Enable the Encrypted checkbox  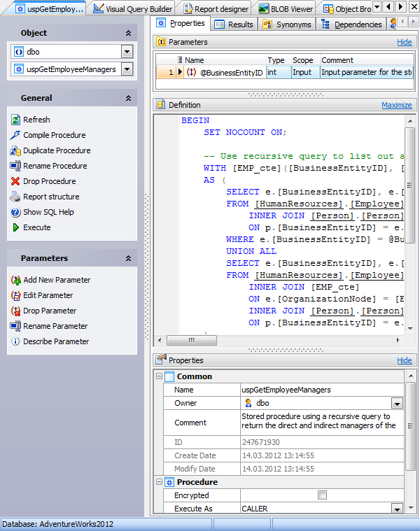[322, 495]
